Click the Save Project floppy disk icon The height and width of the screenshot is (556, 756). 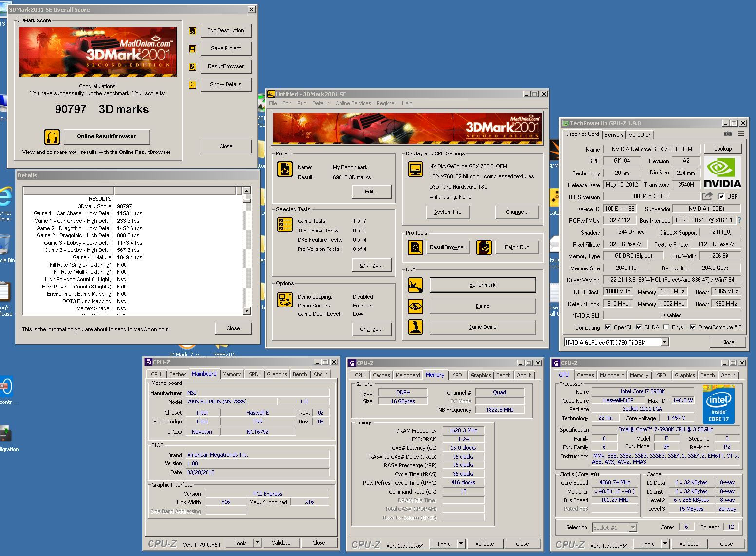pos(192,49)
